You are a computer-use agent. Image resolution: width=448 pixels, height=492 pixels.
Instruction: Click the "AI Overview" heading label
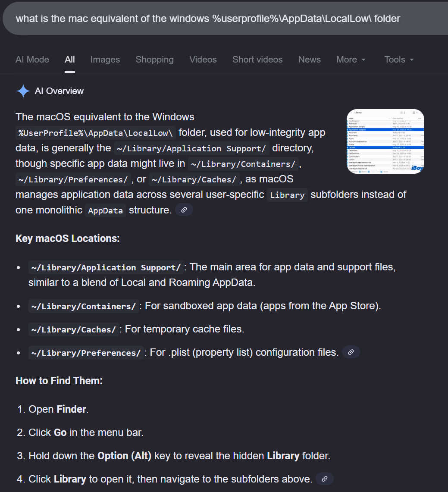pos(59,91)
